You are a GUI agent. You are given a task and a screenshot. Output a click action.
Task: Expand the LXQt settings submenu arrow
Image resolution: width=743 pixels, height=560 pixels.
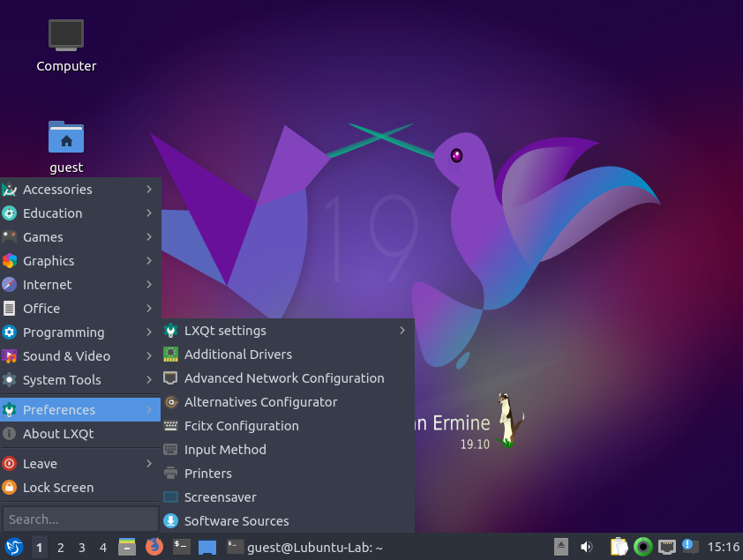(x=402, y=331)
